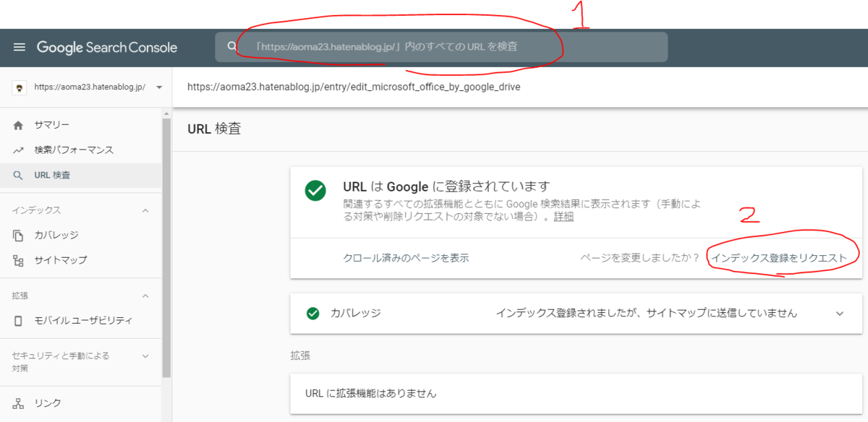Open the property selector dropdown arrow

[x=159, y=87]
